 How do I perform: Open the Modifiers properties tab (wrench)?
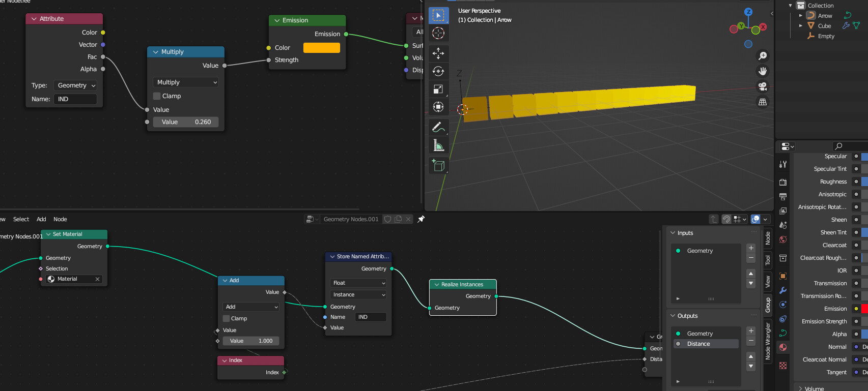(x=783, y=290)
